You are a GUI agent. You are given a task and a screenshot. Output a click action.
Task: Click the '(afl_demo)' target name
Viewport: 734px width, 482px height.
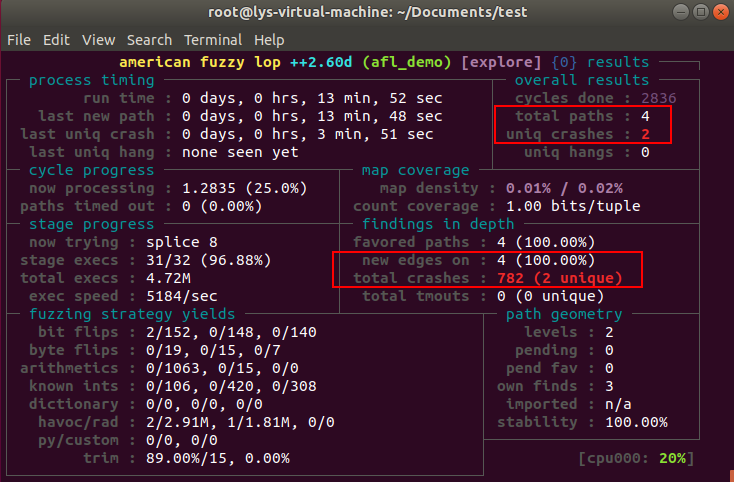[x=407, y=62]
